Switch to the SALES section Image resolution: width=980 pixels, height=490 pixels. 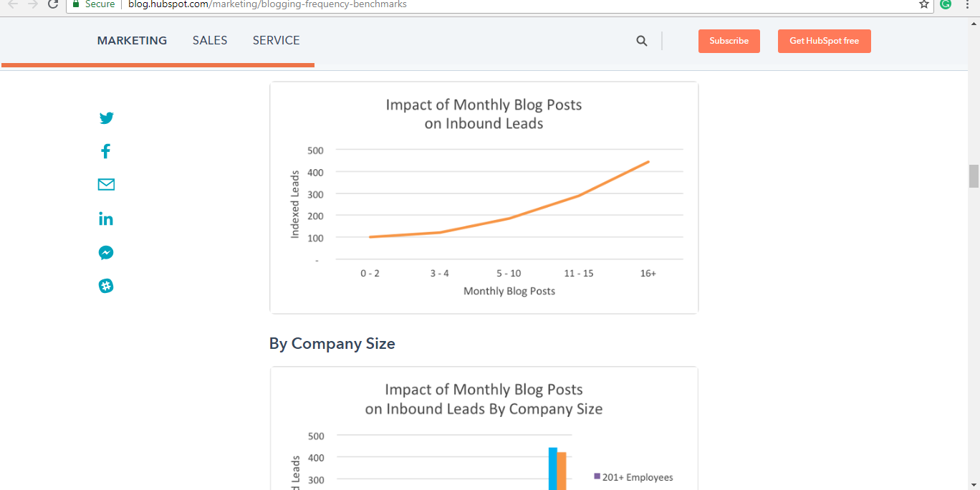click(210, 40)
